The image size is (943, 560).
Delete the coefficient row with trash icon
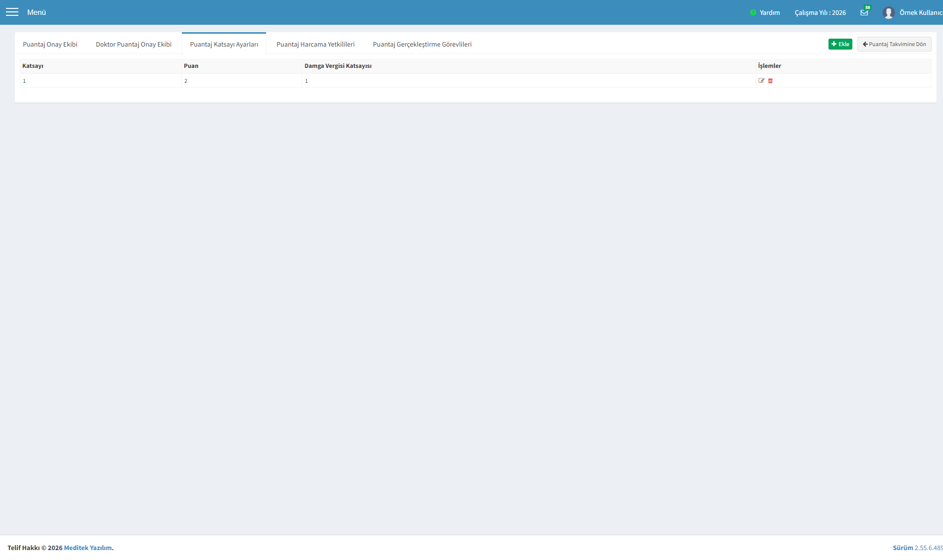(x=771, y=81)
